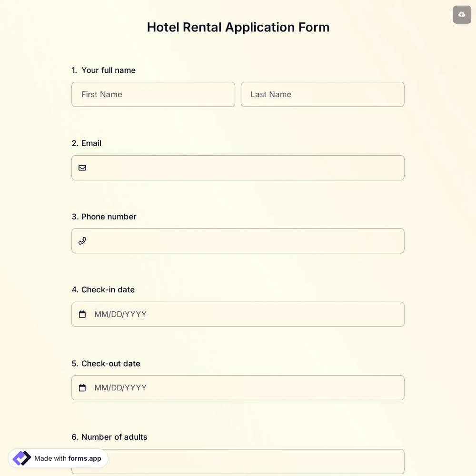Image resolution: width=476 pixels, height=476 pixels.
Task: Open the check-out date calendar icon
Action: (x=82, y=387)
